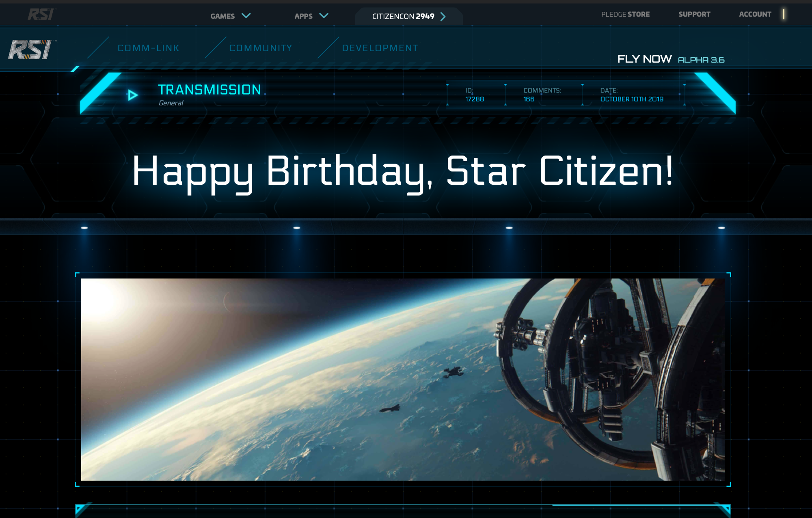Image resolution: width=812 pixels, height=518 pixels.
Task: Click the vertical bar icon beside Account
Action: click(784, 14)
